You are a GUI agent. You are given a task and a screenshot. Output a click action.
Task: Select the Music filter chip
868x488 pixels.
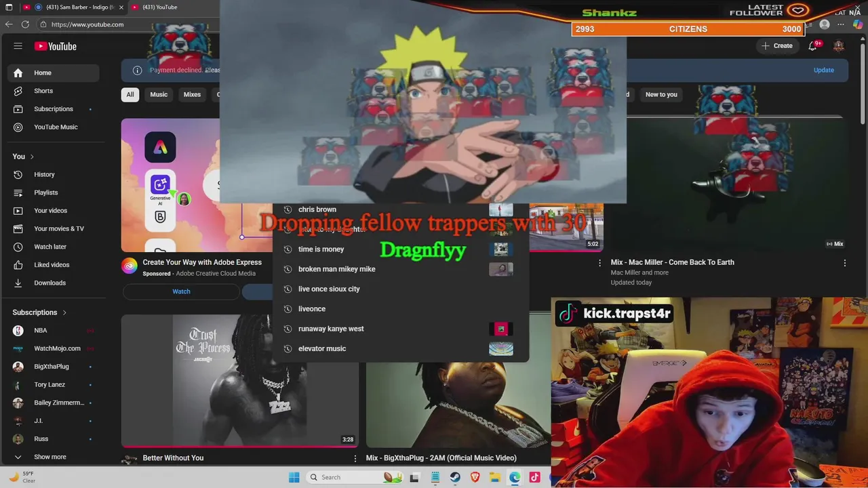coord(159,95)
